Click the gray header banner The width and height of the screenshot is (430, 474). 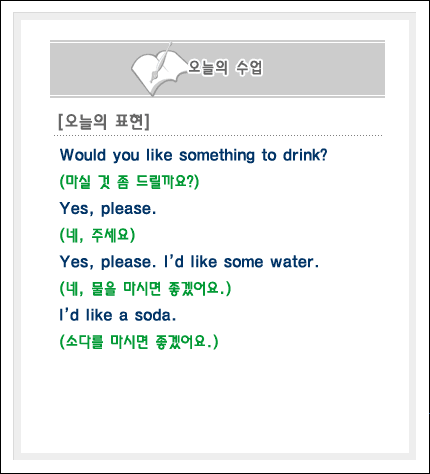click(x=217, y=69)
